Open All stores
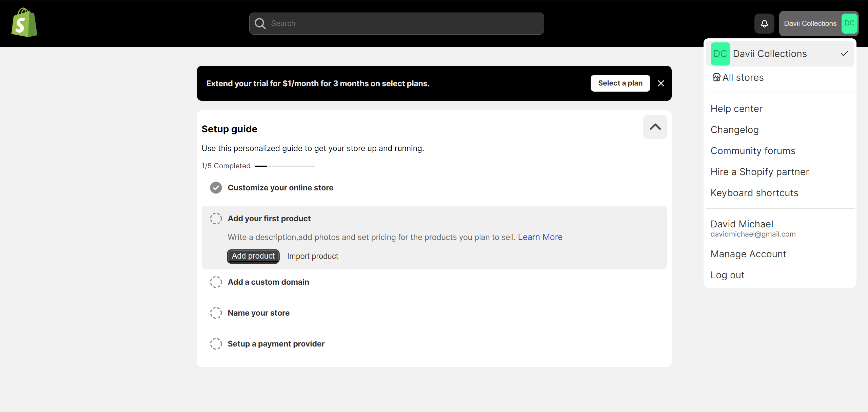Screen dimensions: 868x412 coord(738,77)
